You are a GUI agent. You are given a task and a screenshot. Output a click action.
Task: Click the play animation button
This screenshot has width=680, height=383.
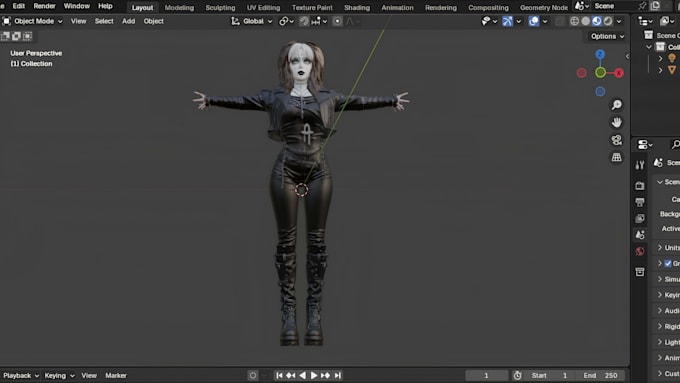(314, 375)
